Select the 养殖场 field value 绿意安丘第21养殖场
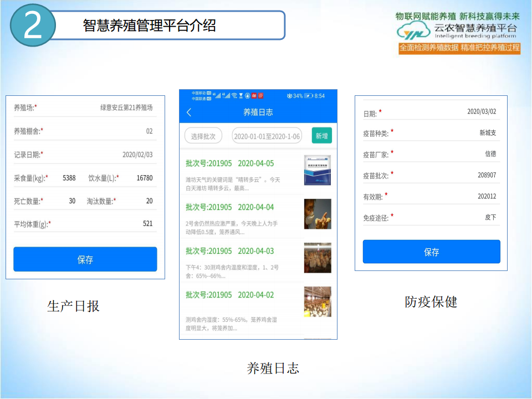532x399 pixels. click(126, 108)
